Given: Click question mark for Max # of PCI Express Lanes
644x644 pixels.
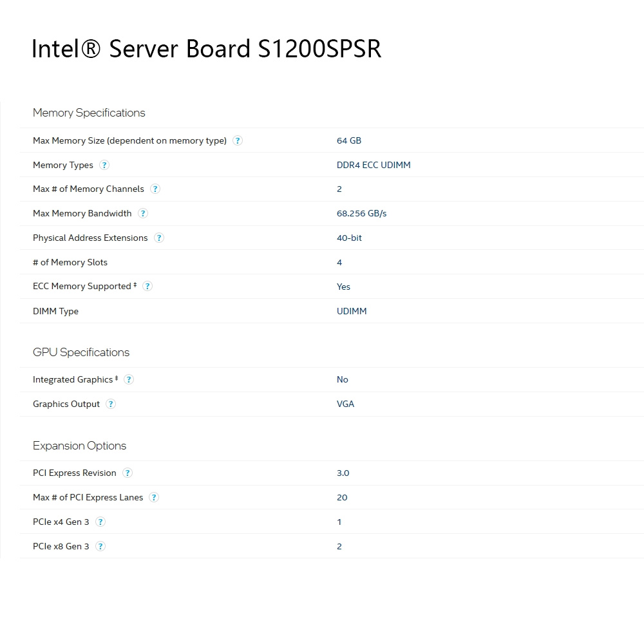Looking at the screenshot, I should click(154, 497).
